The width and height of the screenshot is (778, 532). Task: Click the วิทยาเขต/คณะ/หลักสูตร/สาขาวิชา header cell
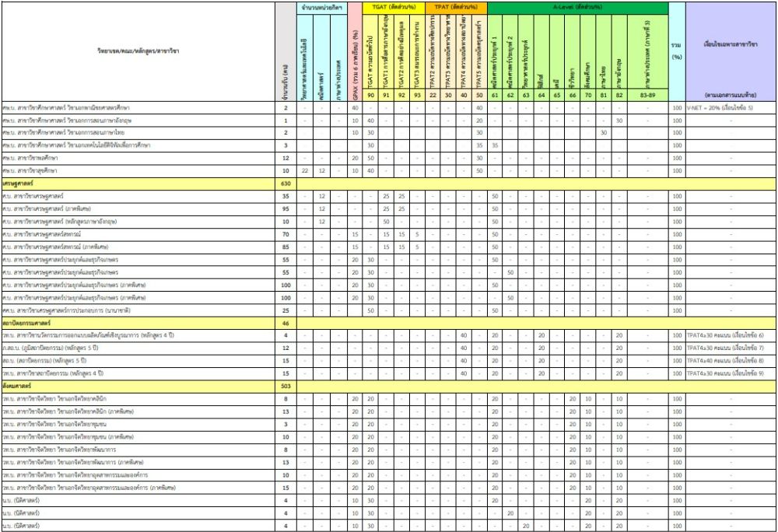click(138, 51)
